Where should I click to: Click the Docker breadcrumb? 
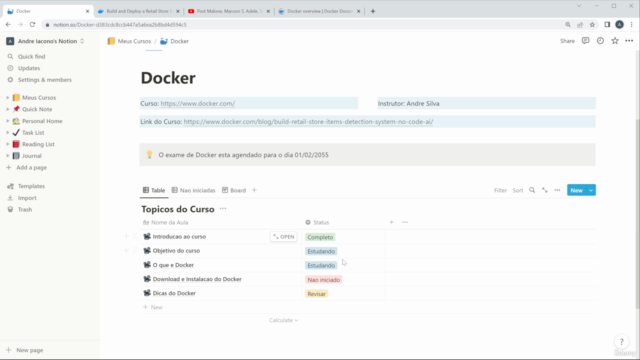tap(174, 41)
